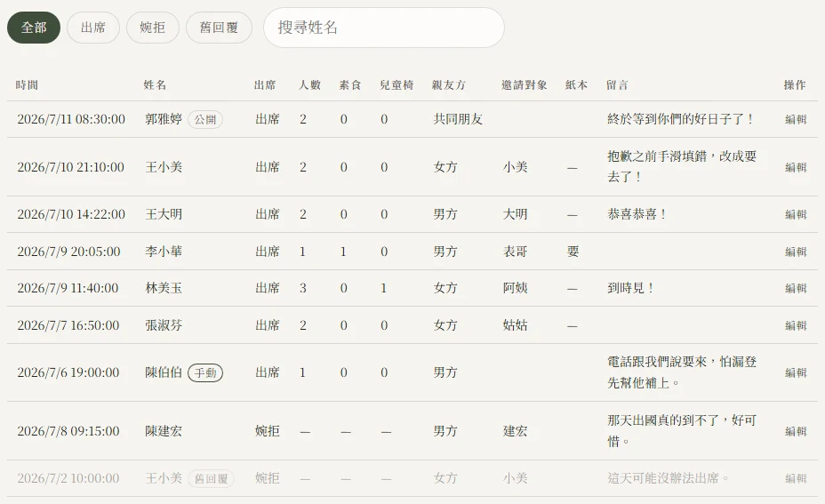Click the message 恭喜恭喜！
The width and height of the screenshot is (825, 504).
click(x=637, y=214)
